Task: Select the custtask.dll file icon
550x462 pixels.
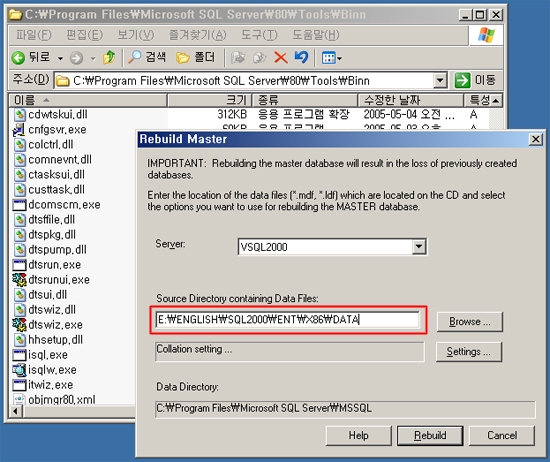Action: coord(20,190)
